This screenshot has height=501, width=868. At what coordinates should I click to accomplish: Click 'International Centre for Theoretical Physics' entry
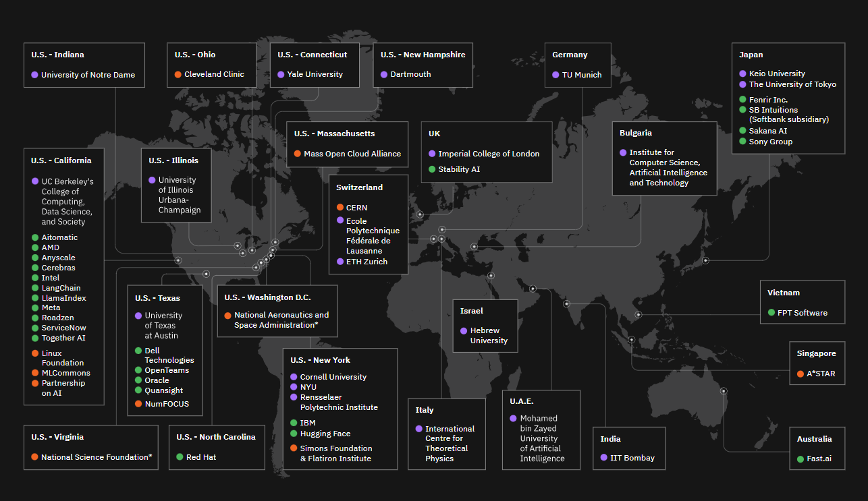pos(450,444)
